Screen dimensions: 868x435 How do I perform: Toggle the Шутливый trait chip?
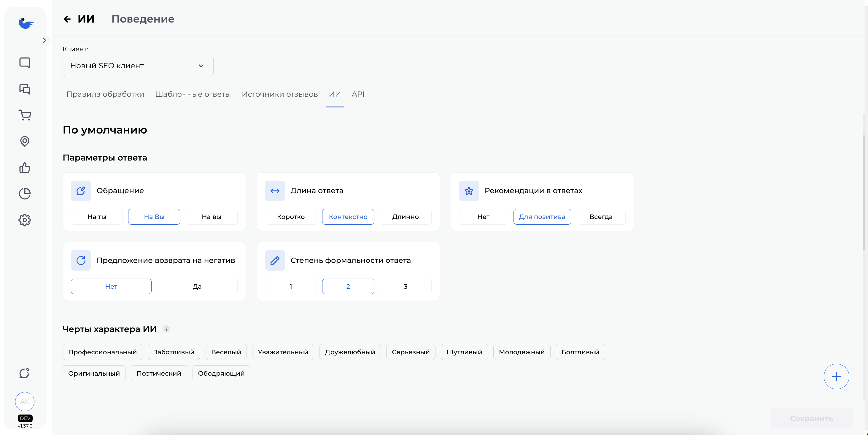(x=464, y=352)
